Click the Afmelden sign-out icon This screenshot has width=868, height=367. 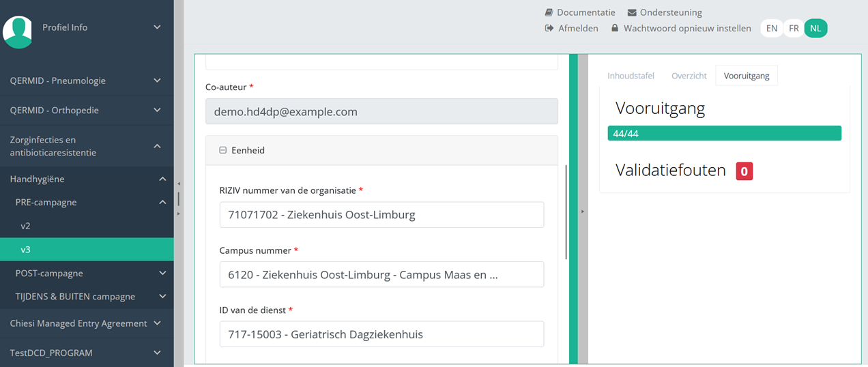click(549, 29)
